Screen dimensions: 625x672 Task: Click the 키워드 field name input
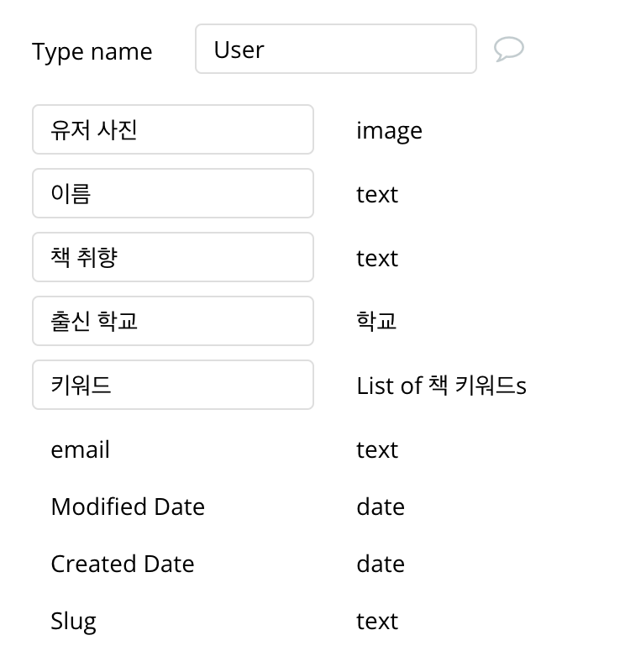coord(173,386)
